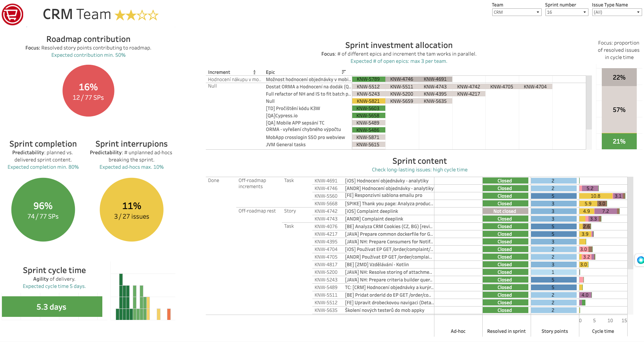
Task: Click the orange bar in cycle time histogram
Action: point(169,314)
